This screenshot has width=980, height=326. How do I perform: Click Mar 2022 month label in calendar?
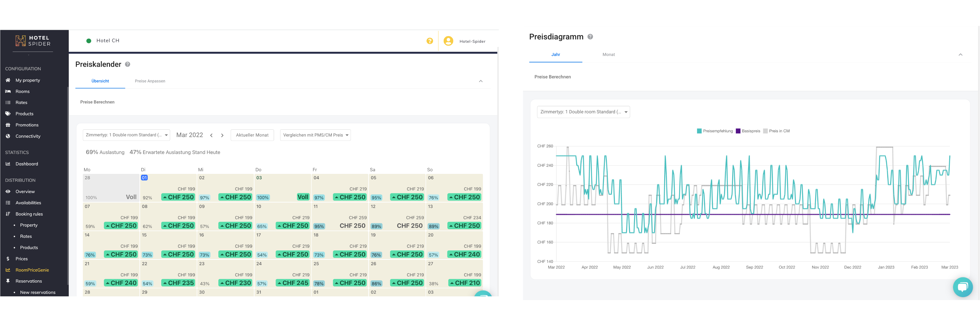189,135
